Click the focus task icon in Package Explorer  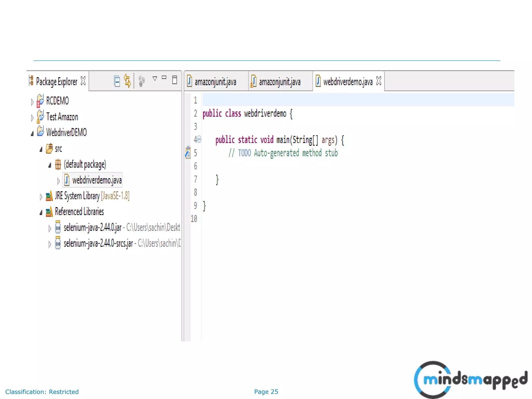142,81
